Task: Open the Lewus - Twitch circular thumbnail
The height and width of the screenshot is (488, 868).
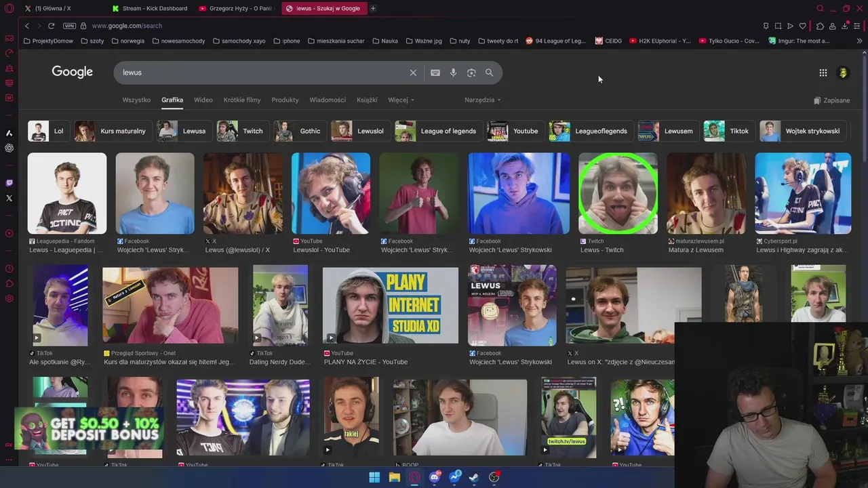Action: click(618, 193)
